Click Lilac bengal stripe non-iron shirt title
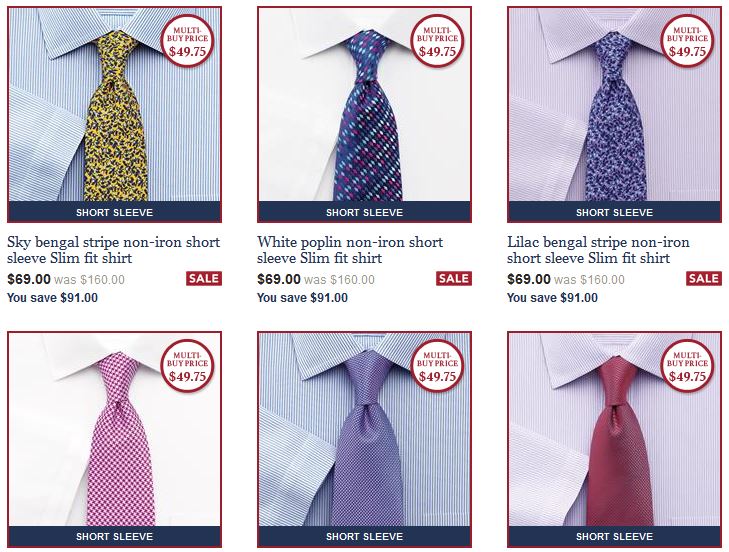This screenshot has height=552, width=729. click(598, 250)
